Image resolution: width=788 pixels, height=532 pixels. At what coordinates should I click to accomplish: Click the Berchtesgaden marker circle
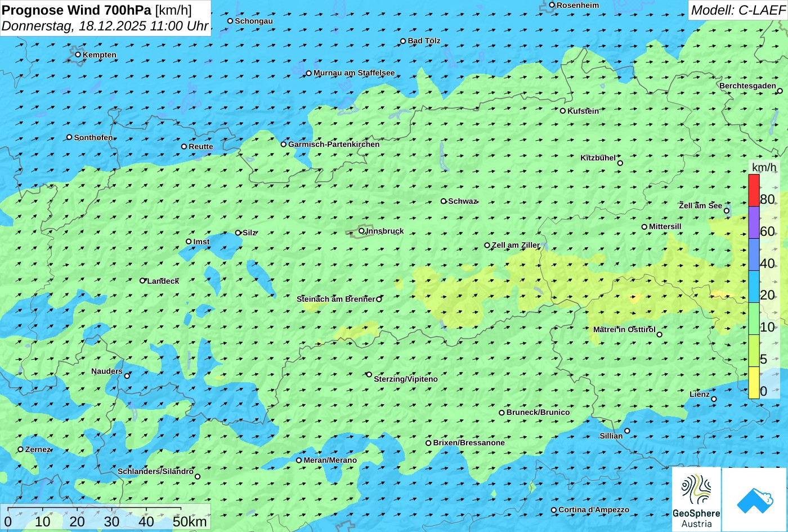click(x=780, y=91)
